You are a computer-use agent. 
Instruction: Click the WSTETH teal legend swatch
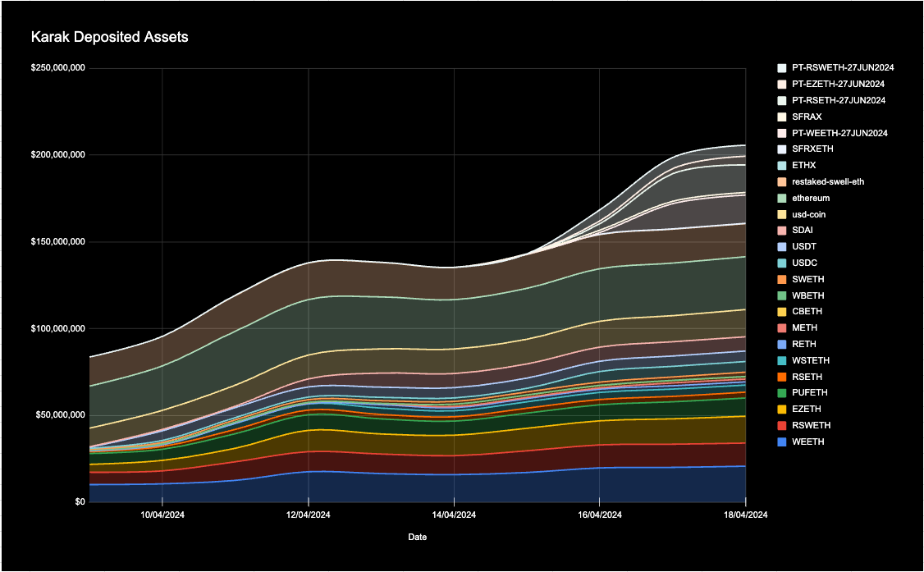click(x=782, y=361)
